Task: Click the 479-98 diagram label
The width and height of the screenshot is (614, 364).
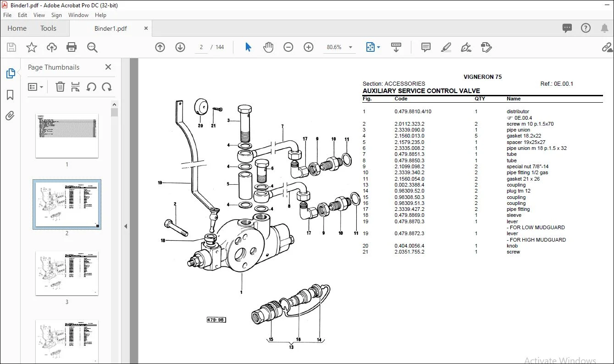Action: [x=216, y=320]
